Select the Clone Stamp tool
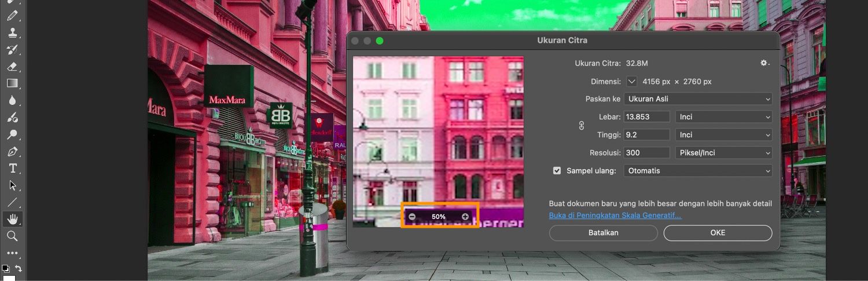This screenshot has height=281, width=868. click(12, 33)
